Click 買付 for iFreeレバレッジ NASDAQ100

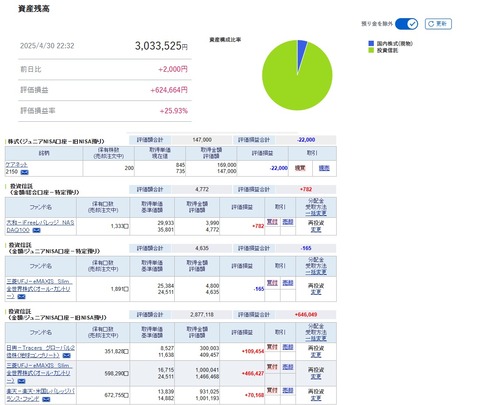pos(272,222)
